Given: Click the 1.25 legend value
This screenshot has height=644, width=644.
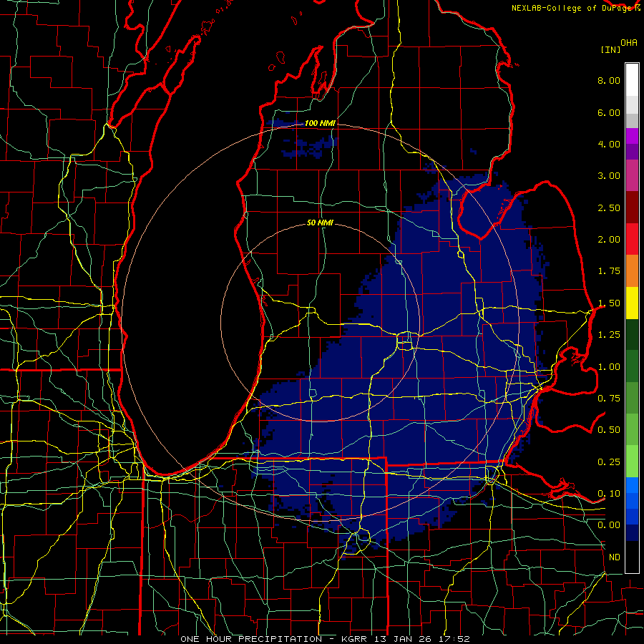Looking at the screenshot, I should coord(609,335).
